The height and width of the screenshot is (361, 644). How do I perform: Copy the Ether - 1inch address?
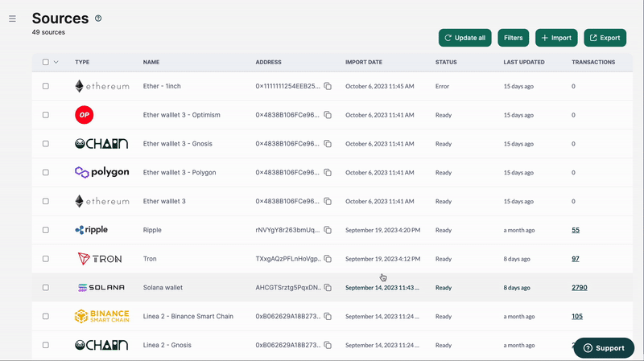click(328, 86)
